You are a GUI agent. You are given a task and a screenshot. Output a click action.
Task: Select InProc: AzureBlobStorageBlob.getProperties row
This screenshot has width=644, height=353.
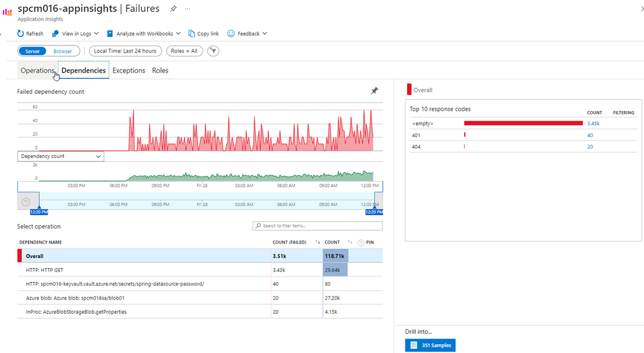[x=200, y=312]
